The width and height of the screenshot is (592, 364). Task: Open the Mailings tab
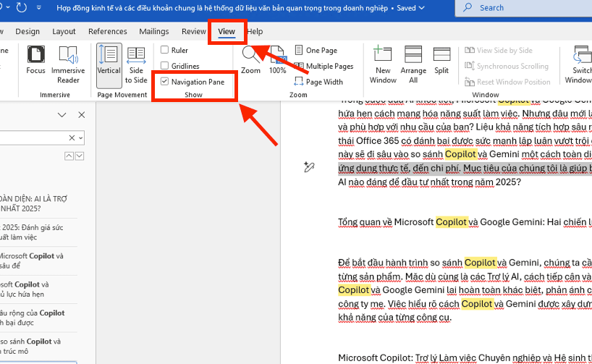(153, 31)
